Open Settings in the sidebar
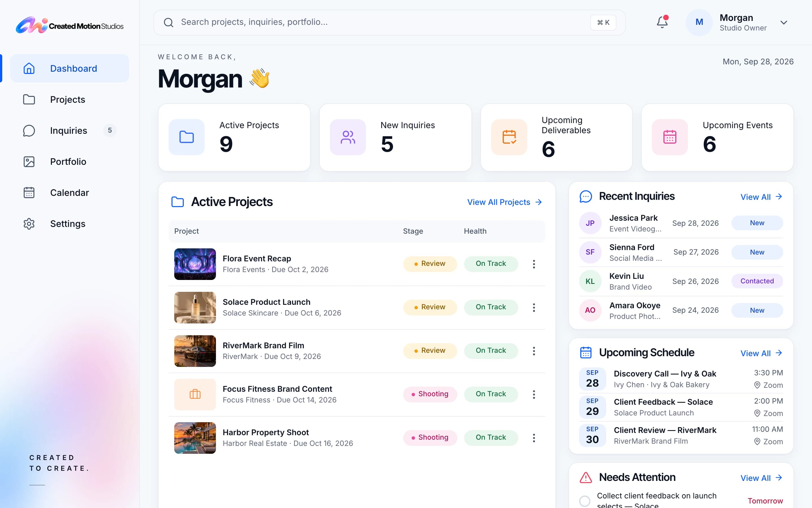The width and height of the screenshot is (812, 508). tap(69, 224)
